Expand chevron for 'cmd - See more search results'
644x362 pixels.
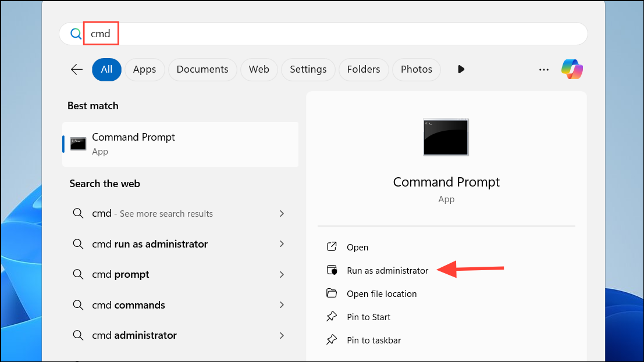pyautogui.click(x=282, y=213)
